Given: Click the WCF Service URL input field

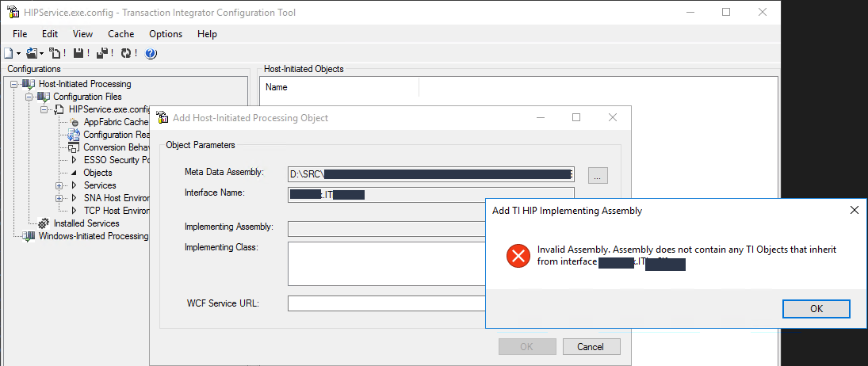Looking at the screenshot, I should [386, 303].
